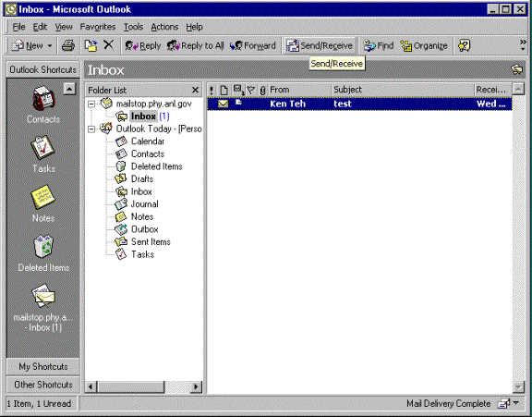Open mailstop.phy.a... Inbox shortcut icon
This screenshot has width=532, height=417.
(43, 296)
